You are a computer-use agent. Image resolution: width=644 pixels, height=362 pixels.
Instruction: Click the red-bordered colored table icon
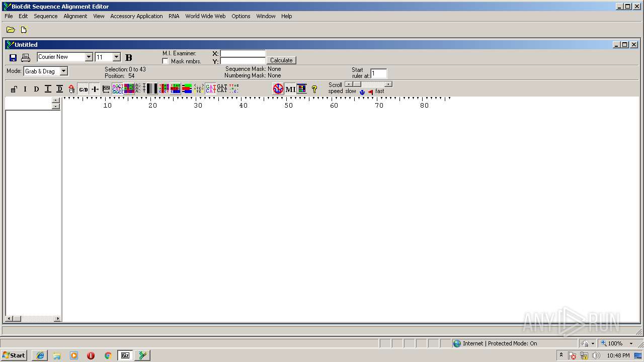point(164,89)
